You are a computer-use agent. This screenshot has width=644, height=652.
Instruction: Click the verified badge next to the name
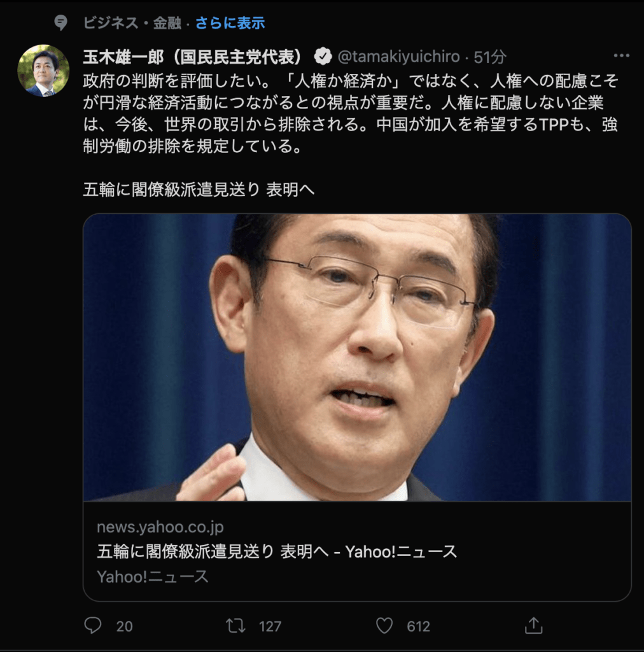(x=323, y=57)
